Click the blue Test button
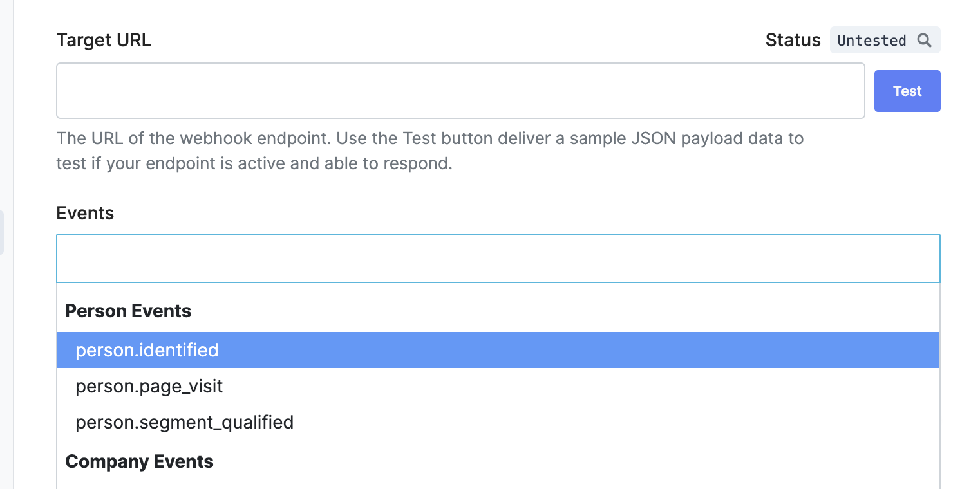 coord(907,91)
